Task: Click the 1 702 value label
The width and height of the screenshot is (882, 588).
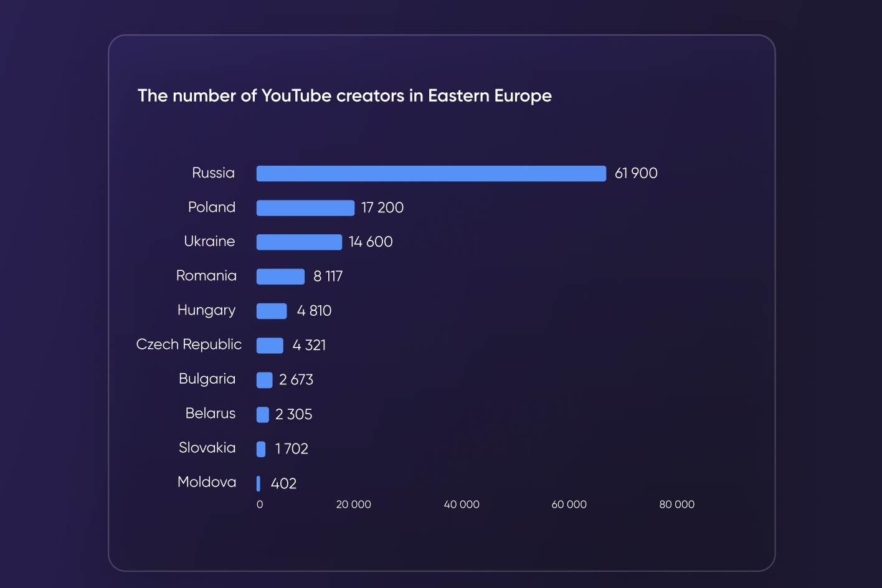Action: 292,448
